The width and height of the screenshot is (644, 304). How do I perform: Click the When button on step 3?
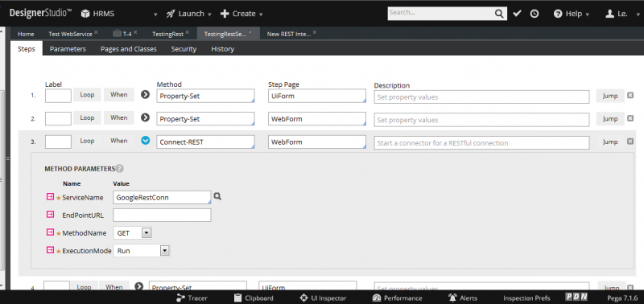(x=118, y=141)
